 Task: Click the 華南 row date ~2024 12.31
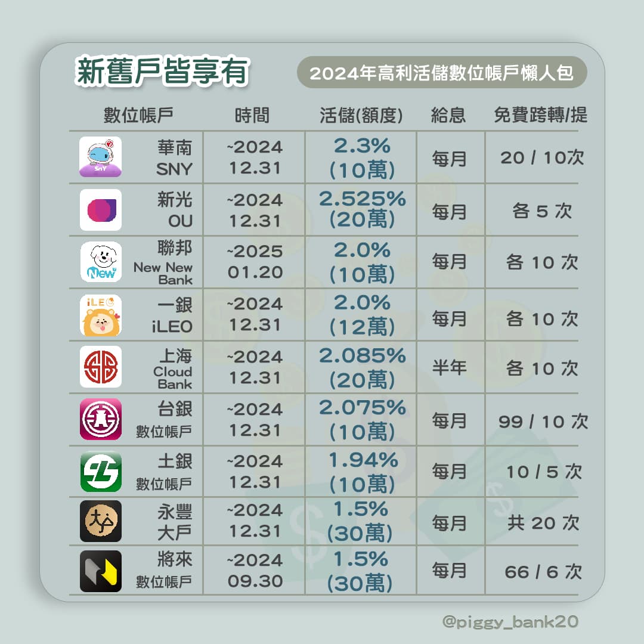255,157
